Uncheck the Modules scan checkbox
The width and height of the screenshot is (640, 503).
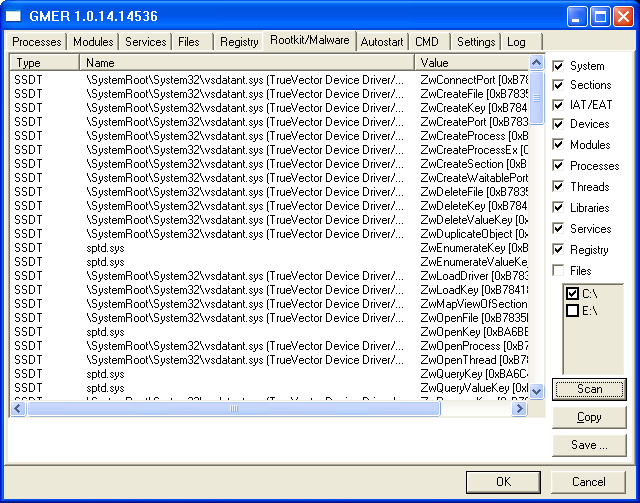pos(558,145)
